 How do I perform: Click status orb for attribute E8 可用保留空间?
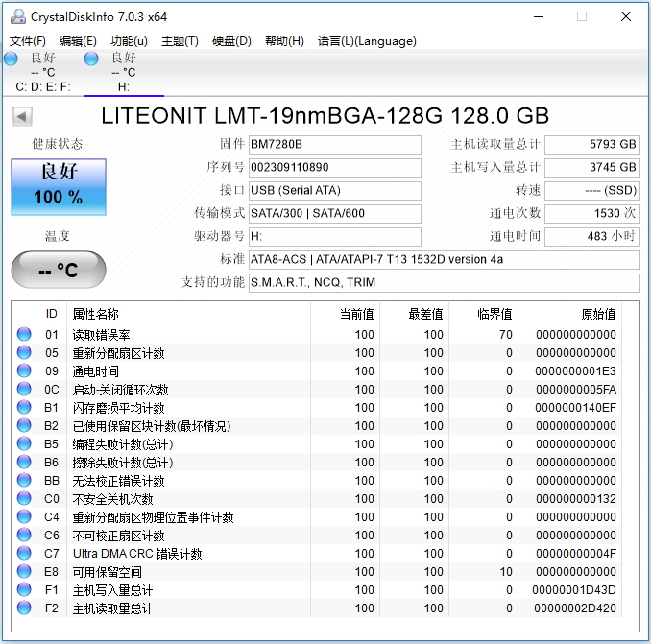[x=24, y=571]
